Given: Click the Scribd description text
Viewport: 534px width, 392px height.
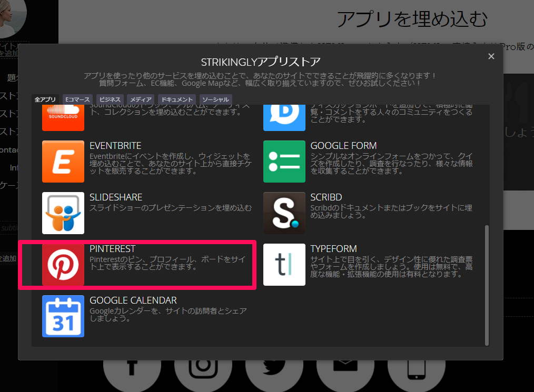Looking at the screenshot, I should [391, 212].
